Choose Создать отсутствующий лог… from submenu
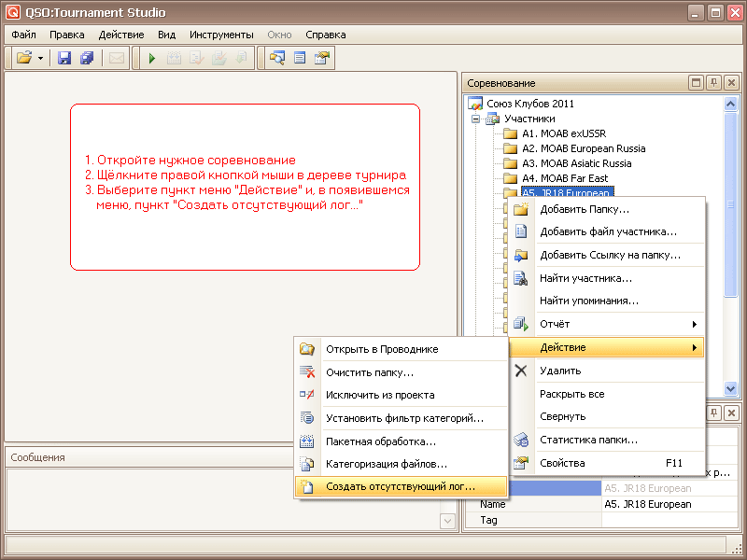Viewport: 747px width, 560px height. point(400,486)
